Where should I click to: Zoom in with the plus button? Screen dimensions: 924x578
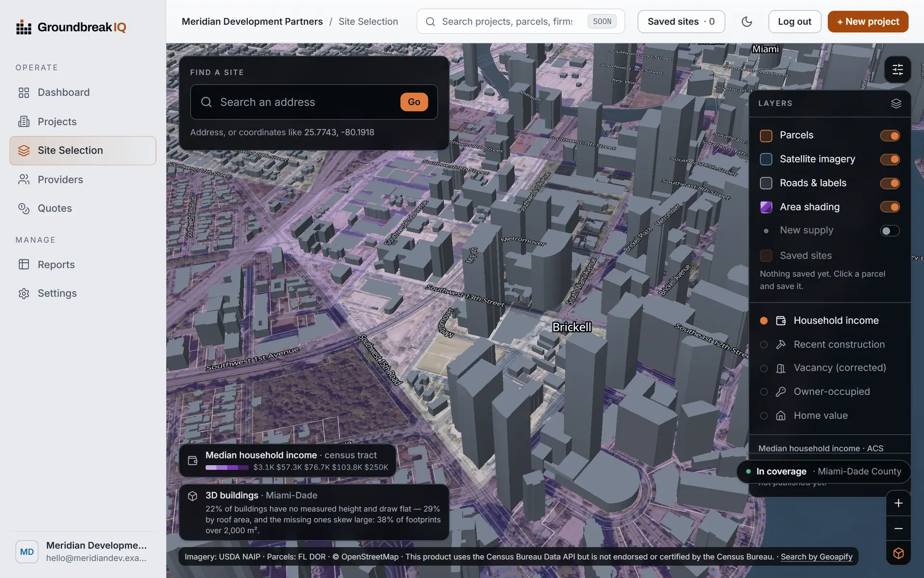898,503
